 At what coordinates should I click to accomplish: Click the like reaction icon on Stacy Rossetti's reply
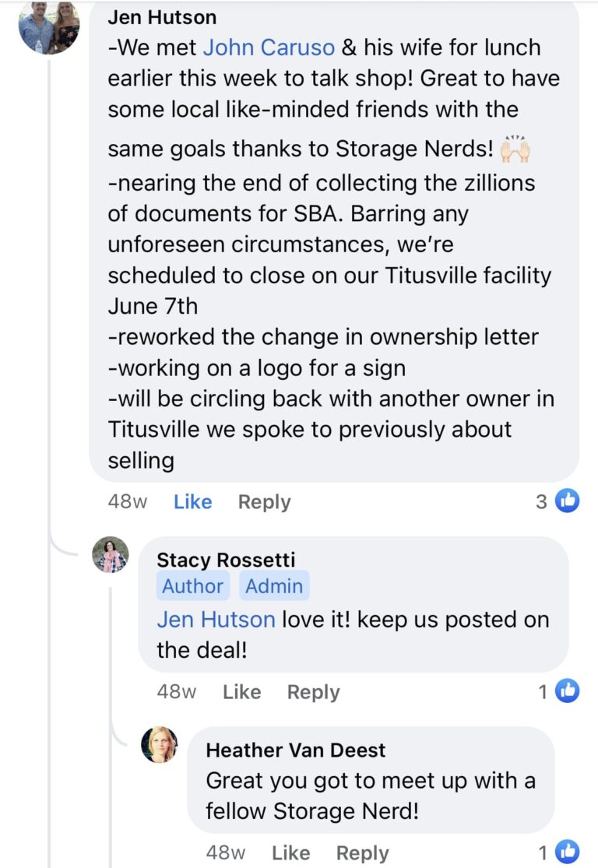pos(568,692)
